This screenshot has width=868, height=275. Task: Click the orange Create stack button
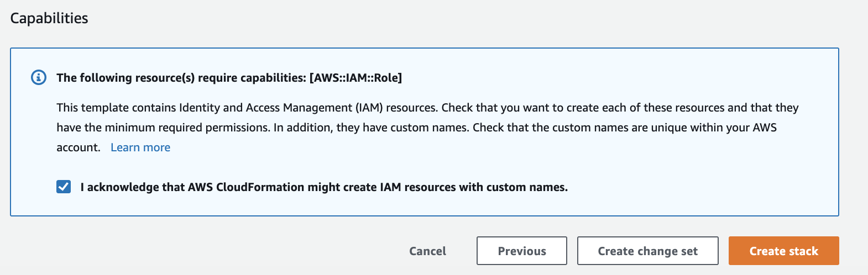pyautogui.click(x=784, y=251)
